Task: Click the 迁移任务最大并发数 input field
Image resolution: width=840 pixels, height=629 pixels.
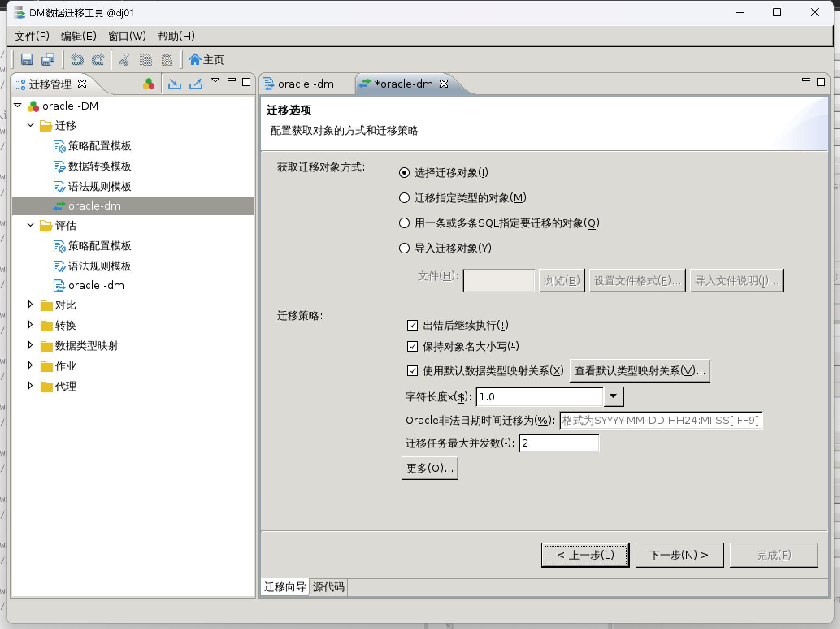Action: coord(559,443)
